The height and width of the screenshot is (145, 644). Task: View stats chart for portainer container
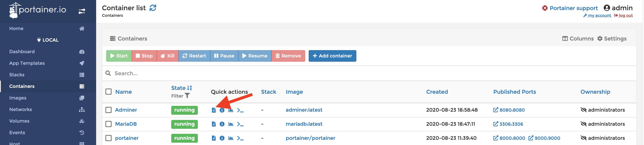[x=231, y=138]
